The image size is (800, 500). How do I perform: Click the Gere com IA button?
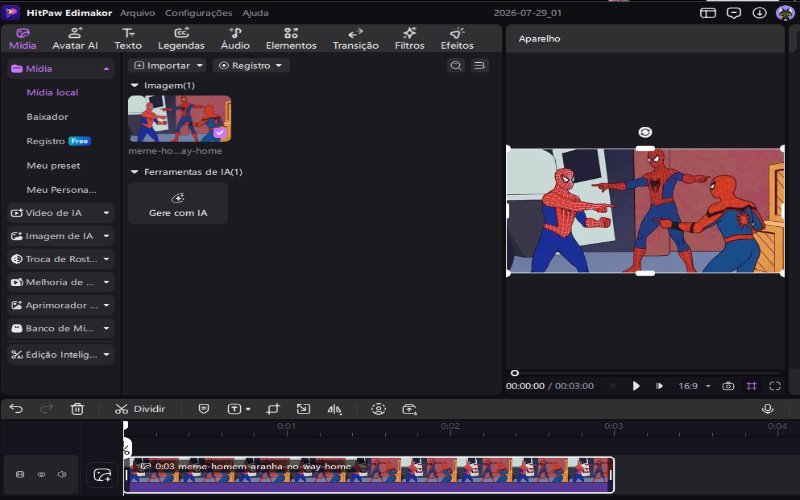178,204
